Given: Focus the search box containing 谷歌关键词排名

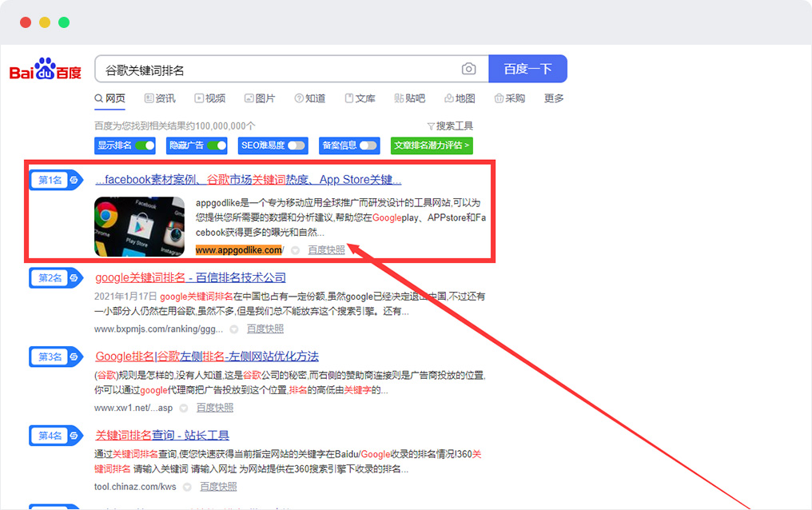Looking at the screenshot, I should point(292,69).
